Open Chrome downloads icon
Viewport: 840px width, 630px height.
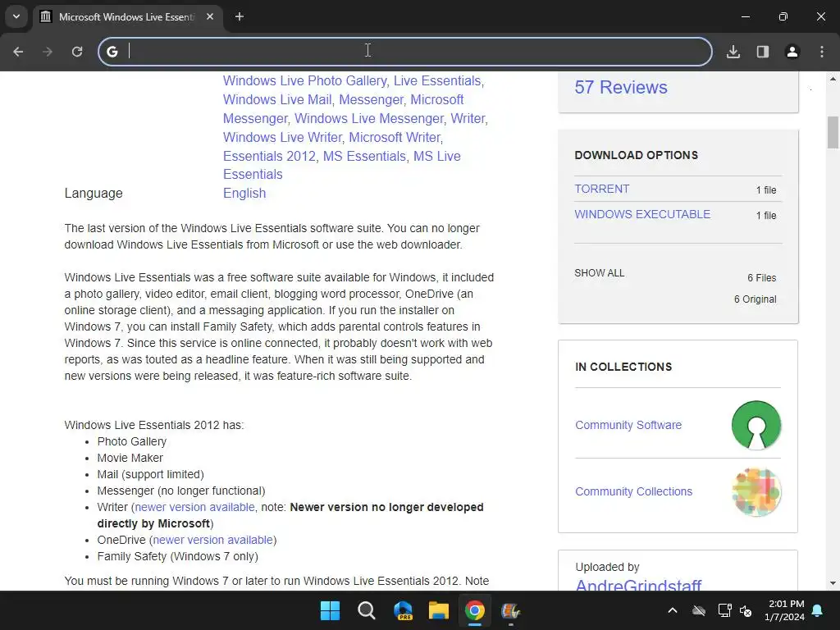733,52
